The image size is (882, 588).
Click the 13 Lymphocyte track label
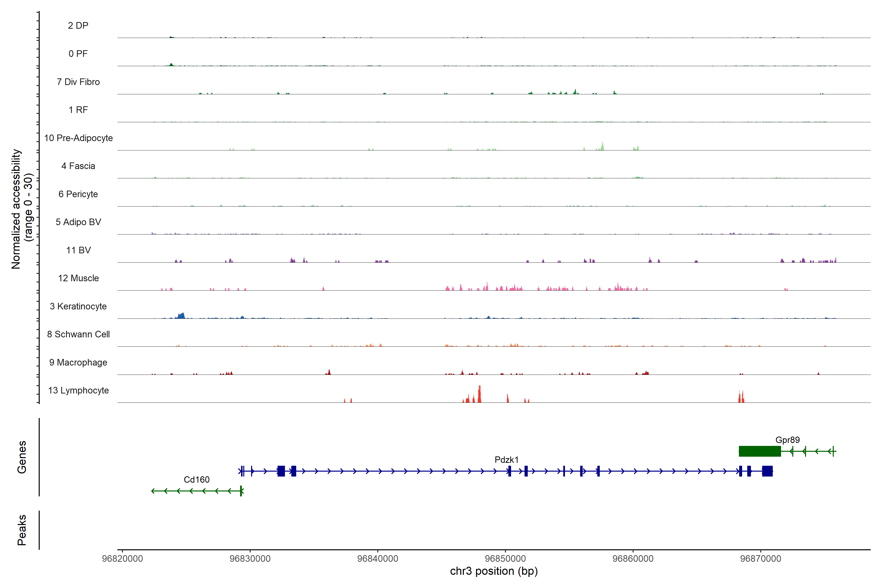point(78,390)
